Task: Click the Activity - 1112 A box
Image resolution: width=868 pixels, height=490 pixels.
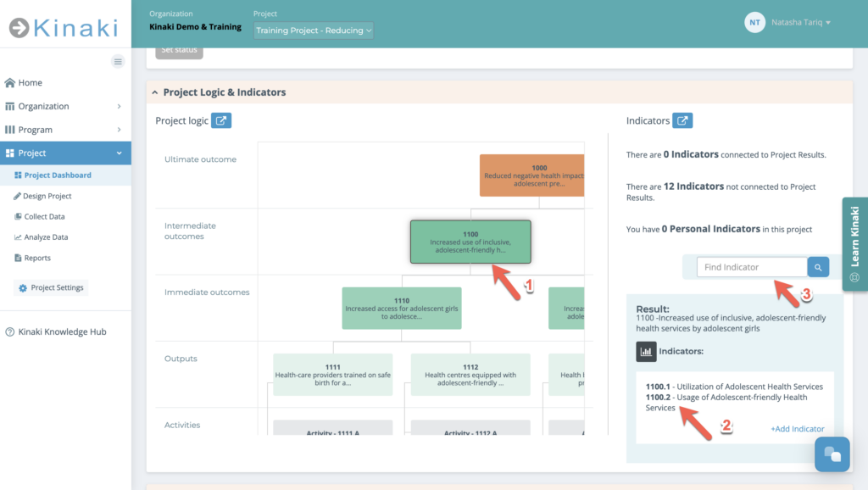Action: (x=470, y=428)
